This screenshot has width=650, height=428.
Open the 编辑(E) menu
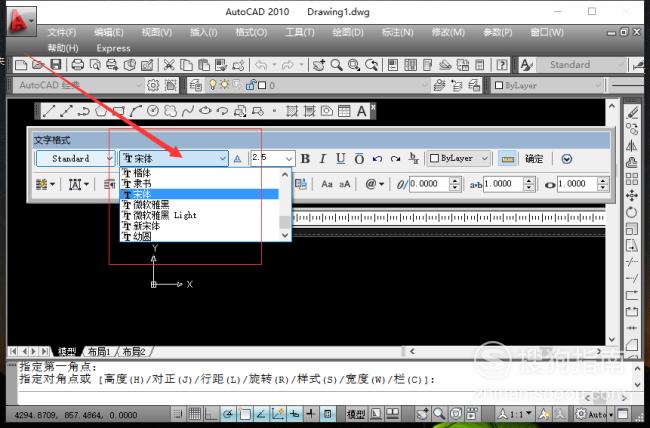109,32
